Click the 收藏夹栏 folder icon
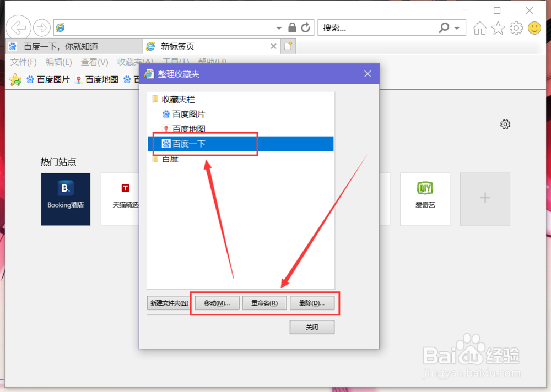The width and height of the screenshot is (551, 392). click(x=155, y=99)
